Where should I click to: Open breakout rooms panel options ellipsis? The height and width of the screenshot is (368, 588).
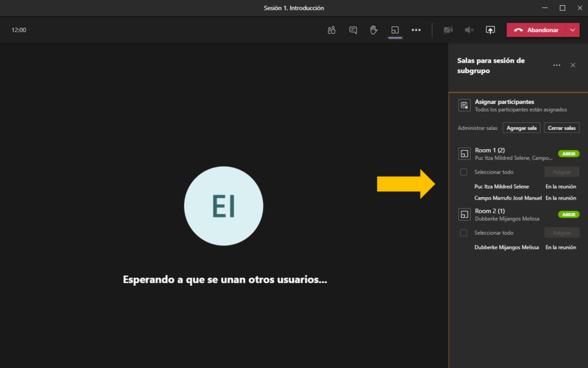[x=556, y=66]
